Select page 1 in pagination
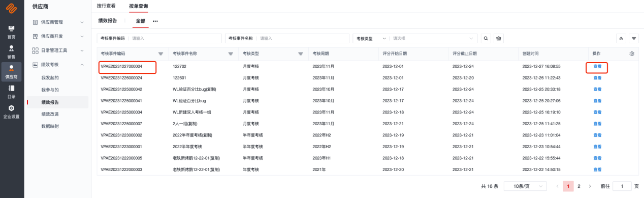644x198 pixels. click(568, 186)
